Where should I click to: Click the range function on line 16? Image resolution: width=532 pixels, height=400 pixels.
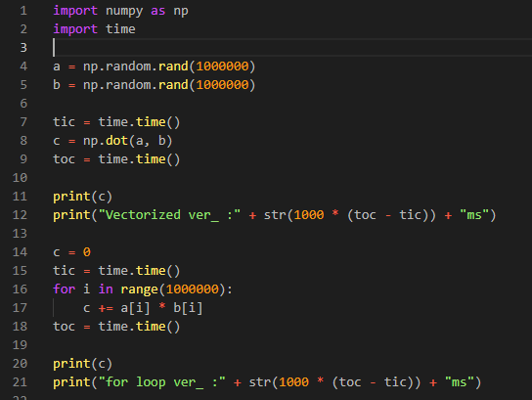coord(140,289)
